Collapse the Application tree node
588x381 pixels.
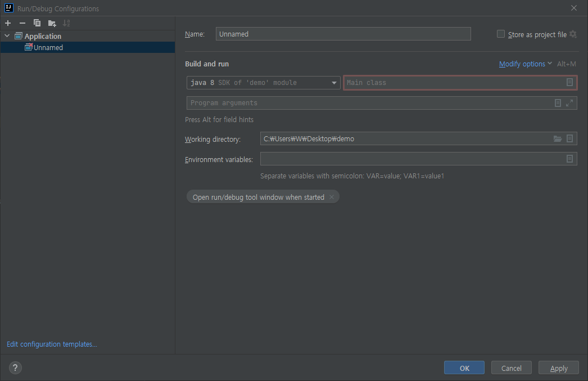(x=7, y=36)
